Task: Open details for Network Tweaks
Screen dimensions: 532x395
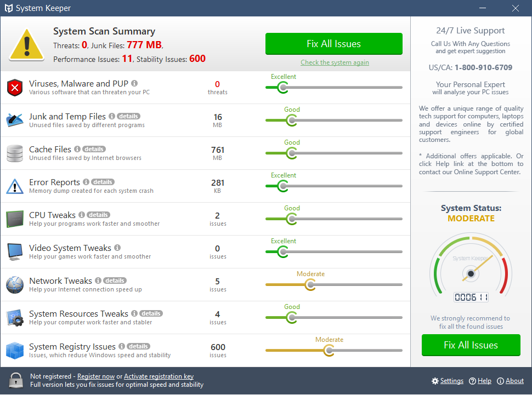Action: tap(115, 280)
